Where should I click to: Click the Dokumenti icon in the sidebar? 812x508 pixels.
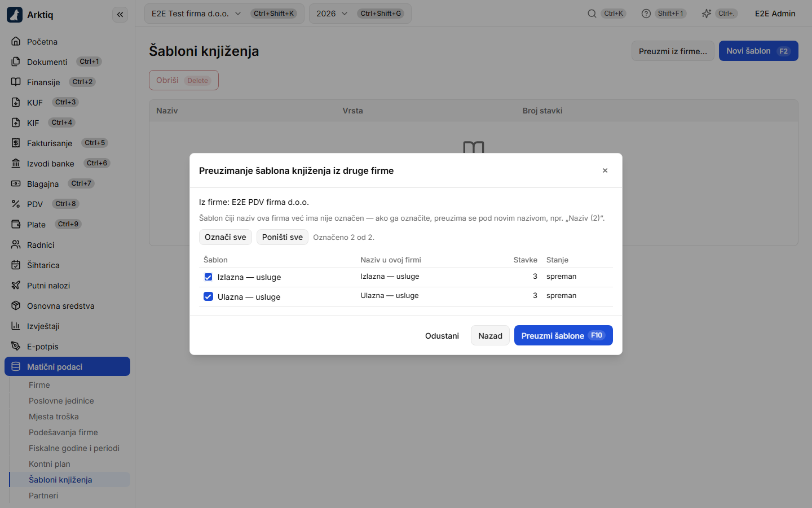tap(16, 62)
